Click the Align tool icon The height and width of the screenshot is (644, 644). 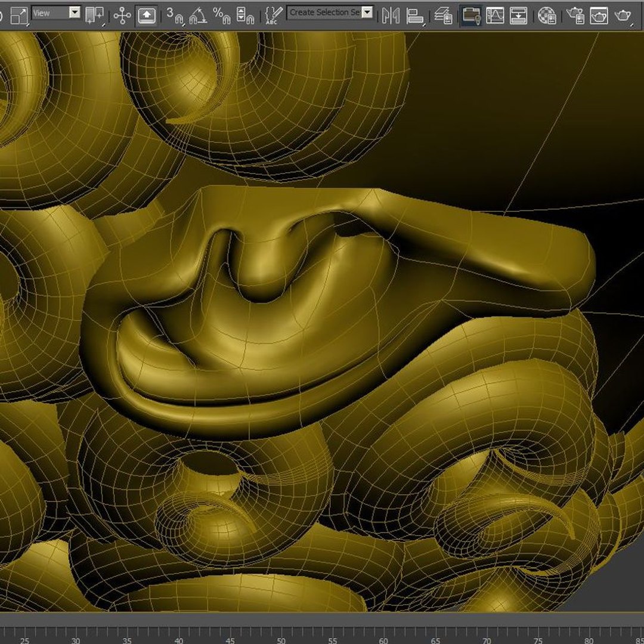(x=415, y=17)
